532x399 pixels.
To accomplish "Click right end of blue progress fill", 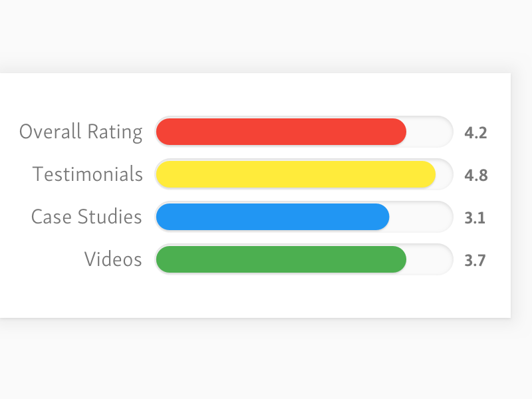I will 383,217.
